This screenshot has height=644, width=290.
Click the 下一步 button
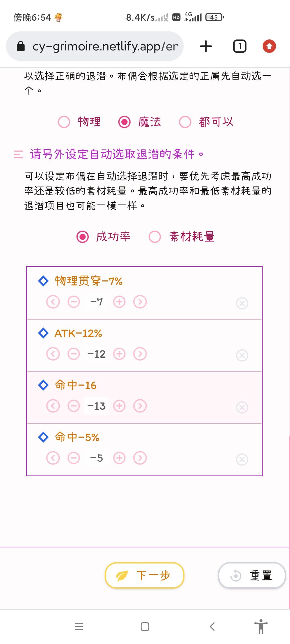(144, 575)
